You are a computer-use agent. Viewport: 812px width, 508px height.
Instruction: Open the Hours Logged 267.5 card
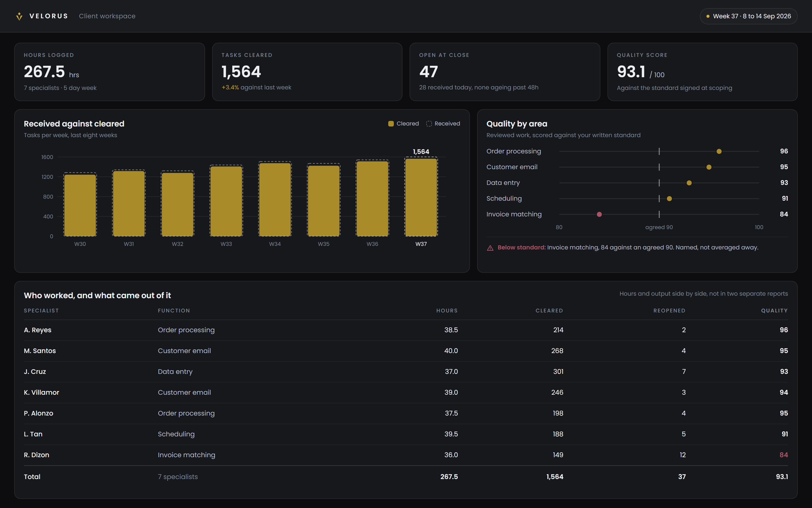click(x=109, y=72)
